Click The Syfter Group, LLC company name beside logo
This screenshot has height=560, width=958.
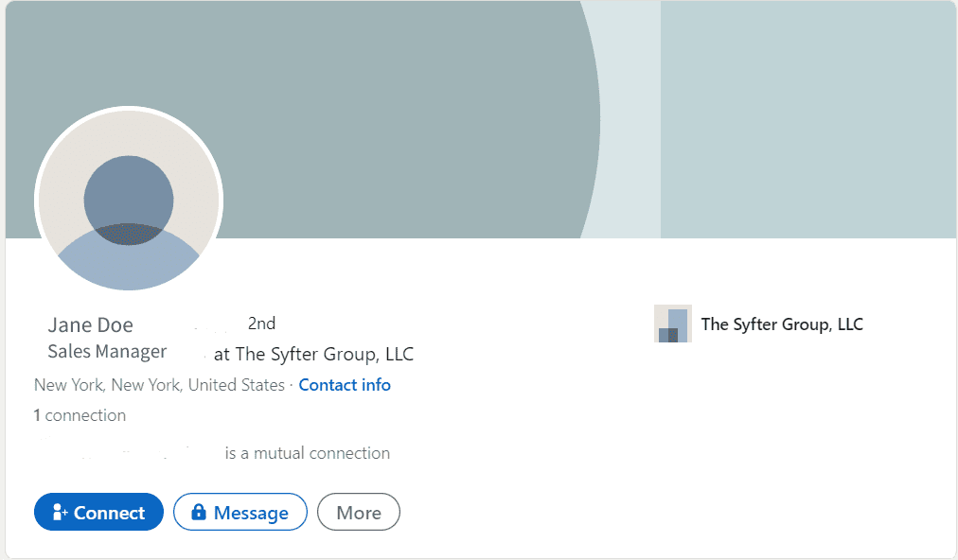[782, 324]
